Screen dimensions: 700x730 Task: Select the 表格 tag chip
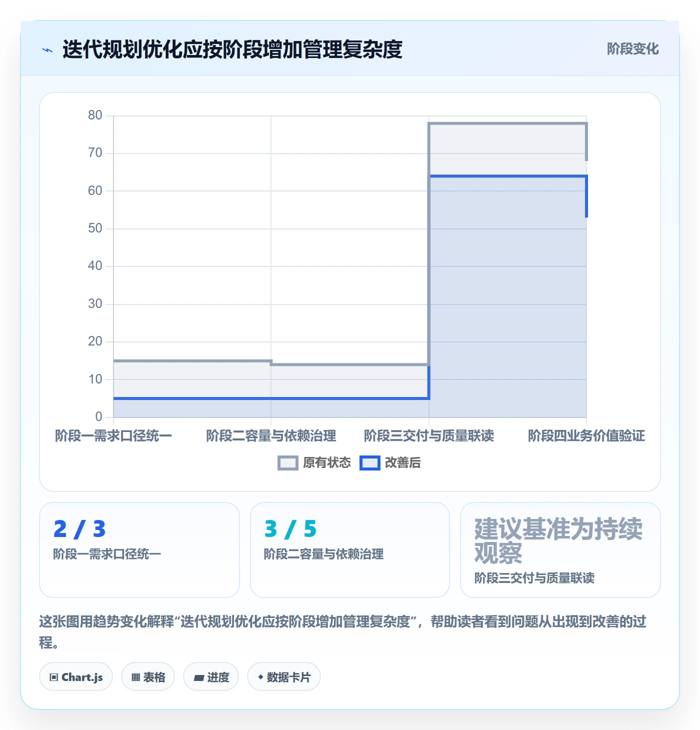tap(148, 677)
